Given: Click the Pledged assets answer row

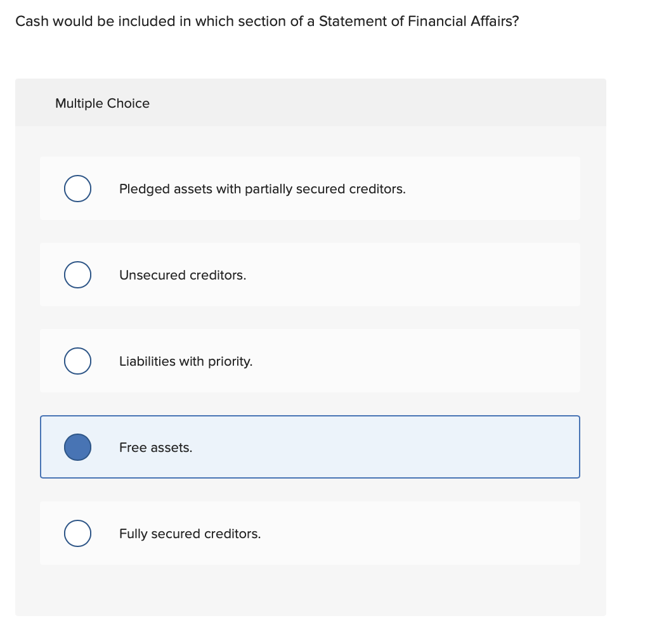Looking at the screenshot, I should (310, 188).
